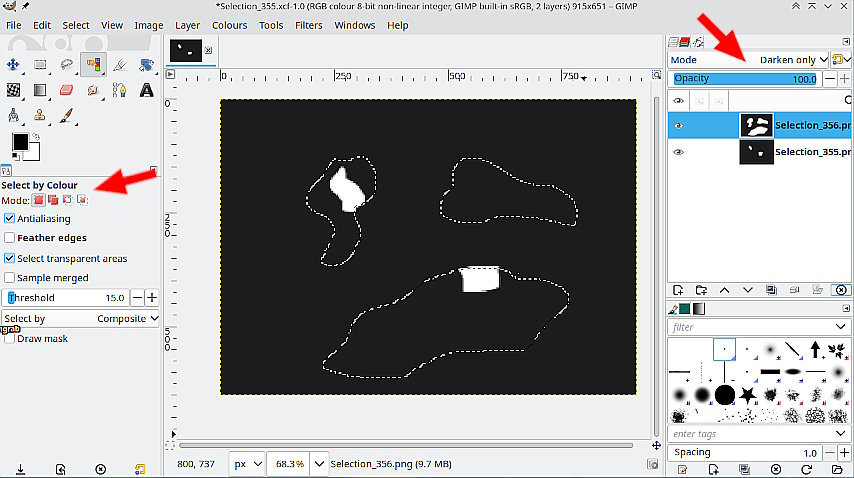Open the zoom percentage dropdown
This screenshot has height=478, width=854.
click(x=320, y=464)
